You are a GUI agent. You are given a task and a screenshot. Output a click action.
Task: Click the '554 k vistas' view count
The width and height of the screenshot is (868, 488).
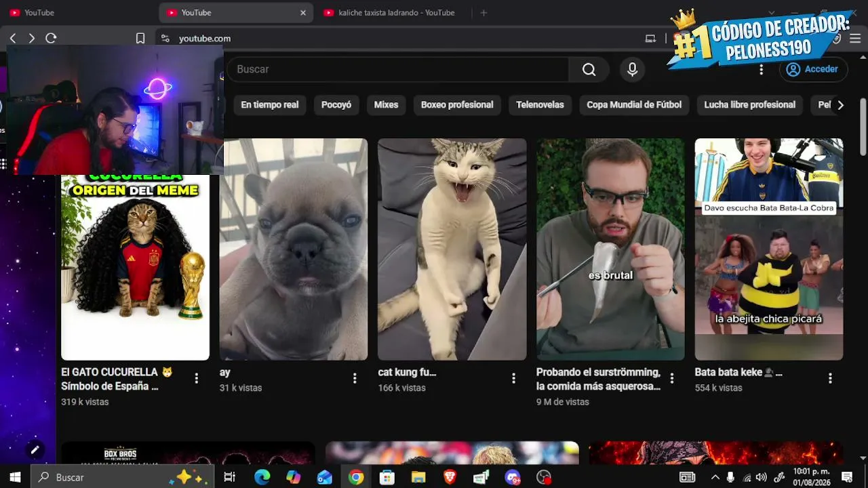(718, 388)
